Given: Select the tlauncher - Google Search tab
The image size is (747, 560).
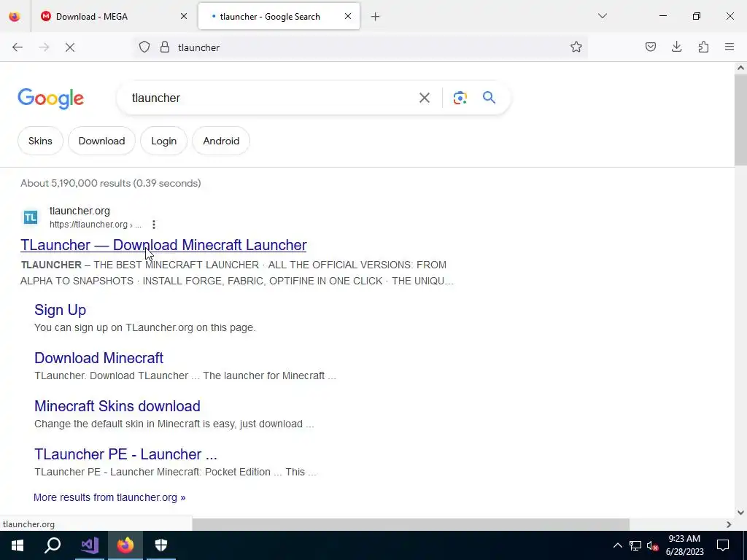Looking at the screenshot, I should click(x=279, y=17).
